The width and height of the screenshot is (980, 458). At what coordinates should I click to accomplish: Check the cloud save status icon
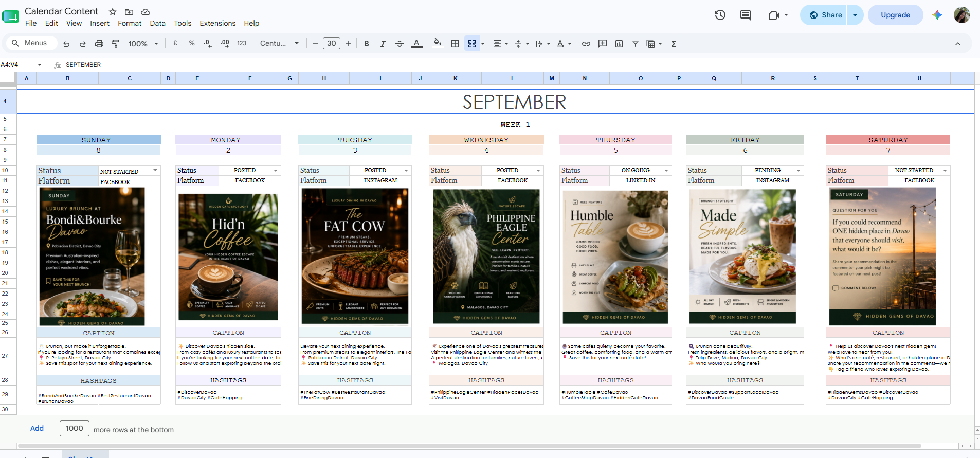tap(146, 11)
